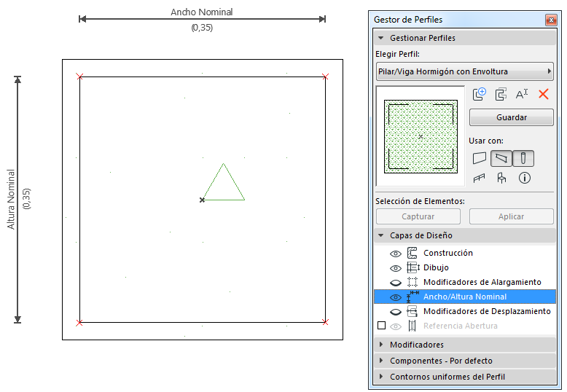
Task: Click the Dibujo layer type icon
Action: [413, 267]
